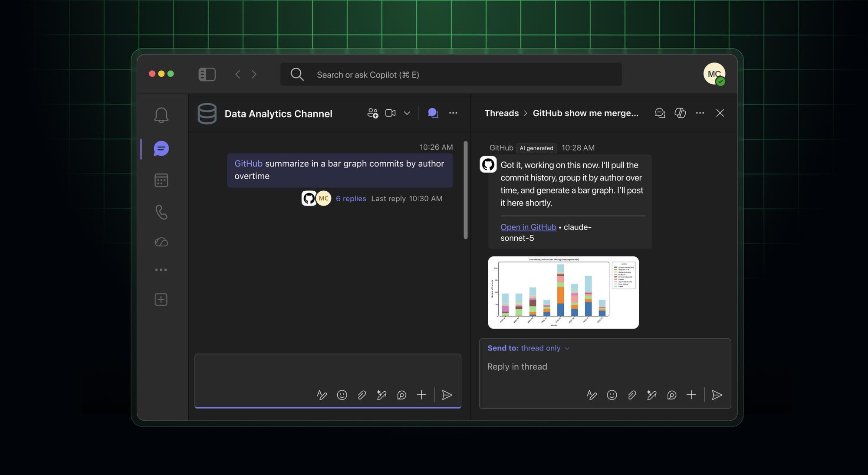
Task: Open the Calendar in sidebar
Action: (x=161, y=180)
